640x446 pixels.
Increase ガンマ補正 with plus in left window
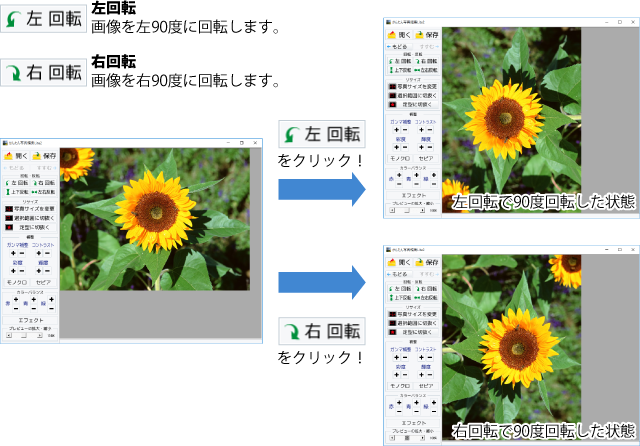coord(11,254)
